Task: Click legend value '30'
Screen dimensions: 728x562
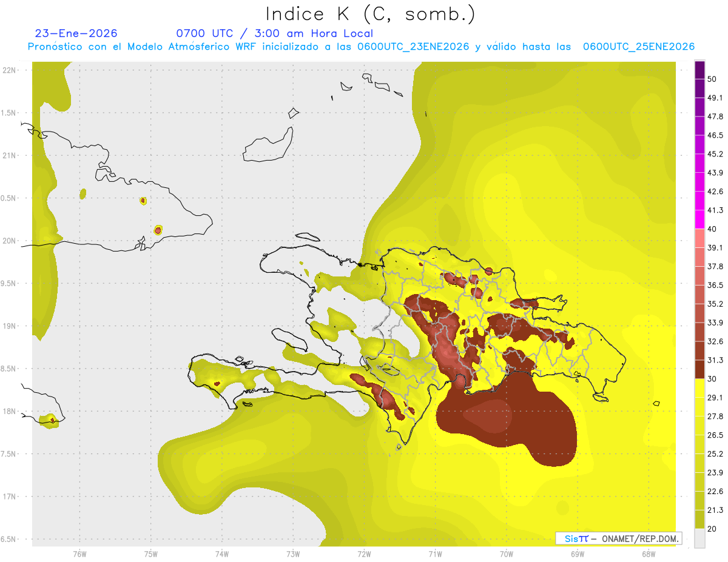Action: tap(713, 379)
